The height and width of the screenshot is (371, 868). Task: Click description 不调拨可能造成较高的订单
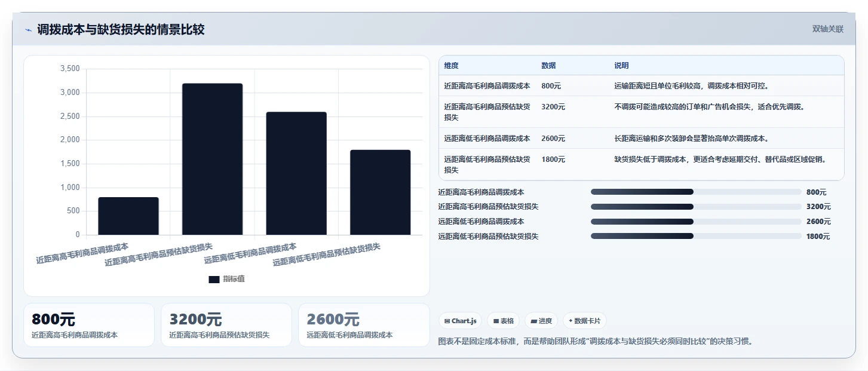[710, 107]
